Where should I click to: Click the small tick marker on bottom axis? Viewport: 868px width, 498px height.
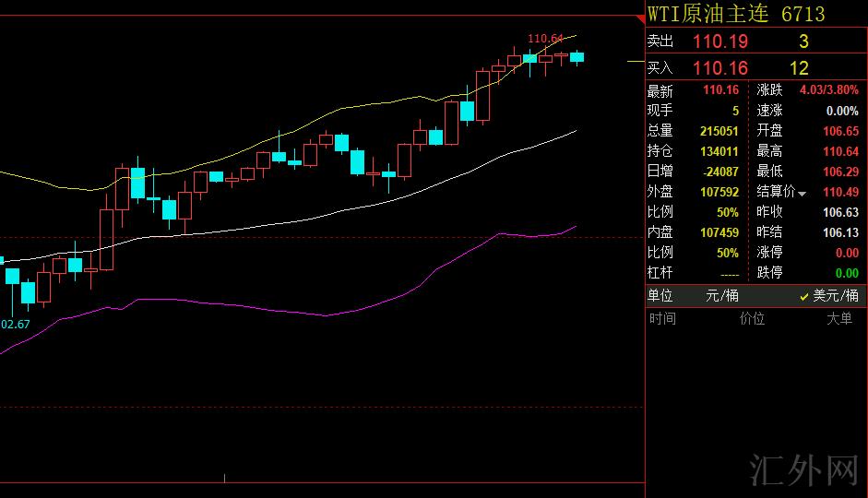[225, 477]
